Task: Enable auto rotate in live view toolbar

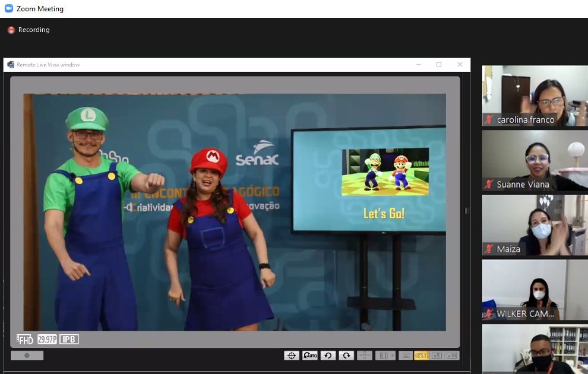Action: (310, 355)
